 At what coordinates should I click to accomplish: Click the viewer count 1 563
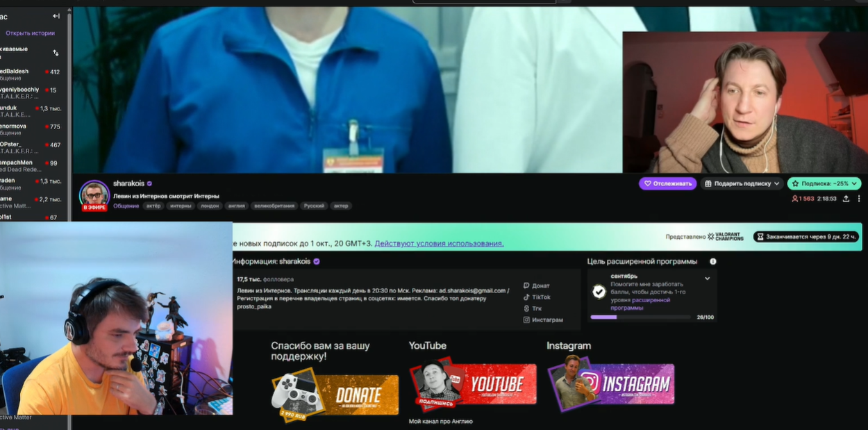(803, 199)
